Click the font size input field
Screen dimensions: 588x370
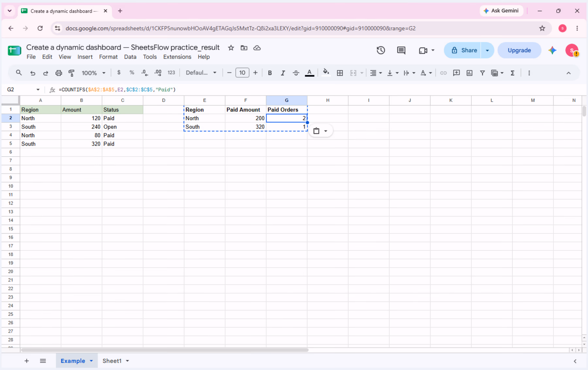pyautogui.click(x=242, y=73)
